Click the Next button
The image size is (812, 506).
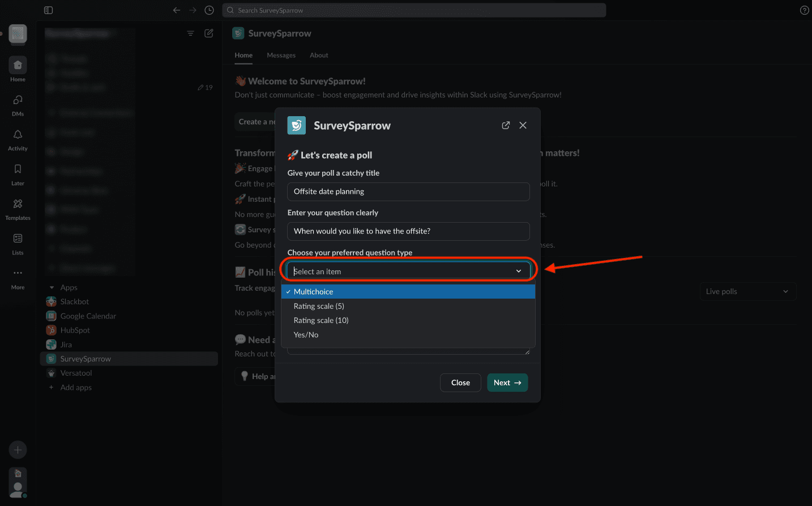click(507, 383)
